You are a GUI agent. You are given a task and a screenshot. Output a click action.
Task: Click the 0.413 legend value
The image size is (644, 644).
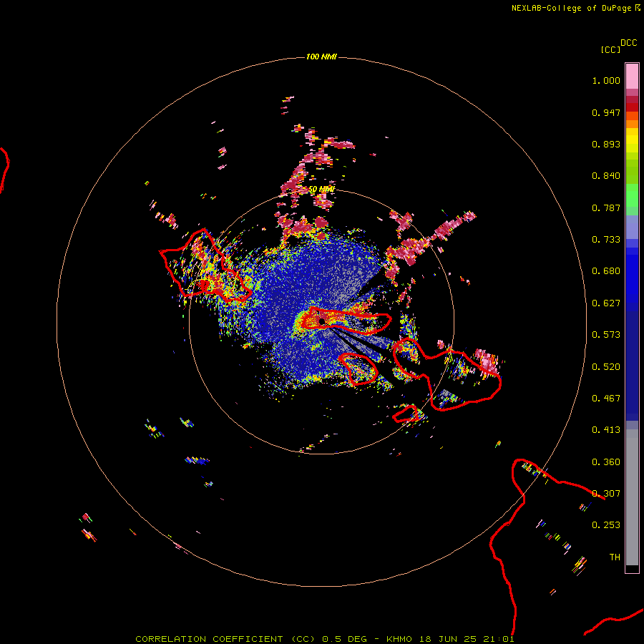(606, 430)
